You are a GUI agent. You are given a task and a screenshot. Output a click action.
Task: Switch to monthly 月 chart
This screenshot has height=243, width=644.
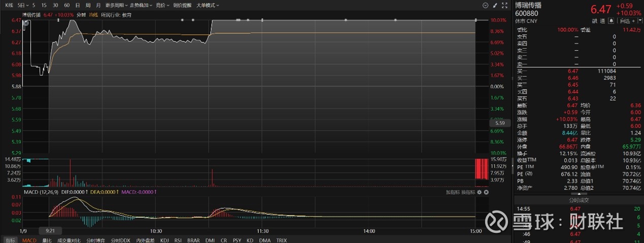(98, 5)
